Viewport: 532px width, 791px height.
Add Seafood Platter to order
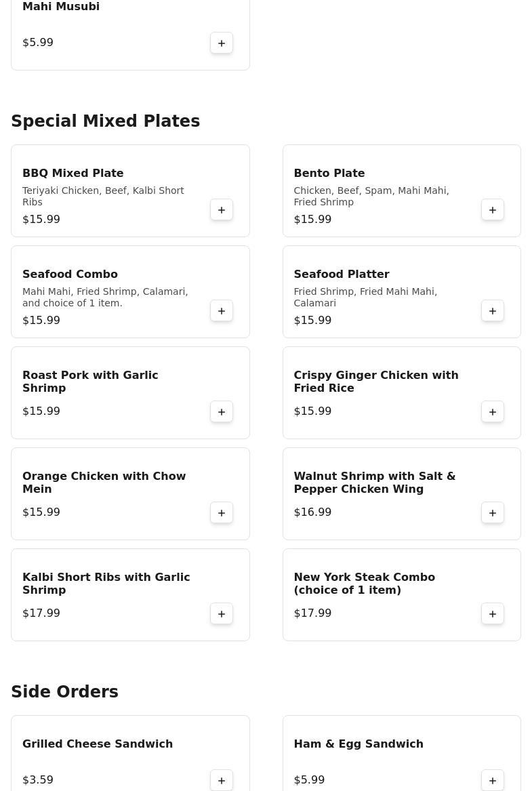493,311
